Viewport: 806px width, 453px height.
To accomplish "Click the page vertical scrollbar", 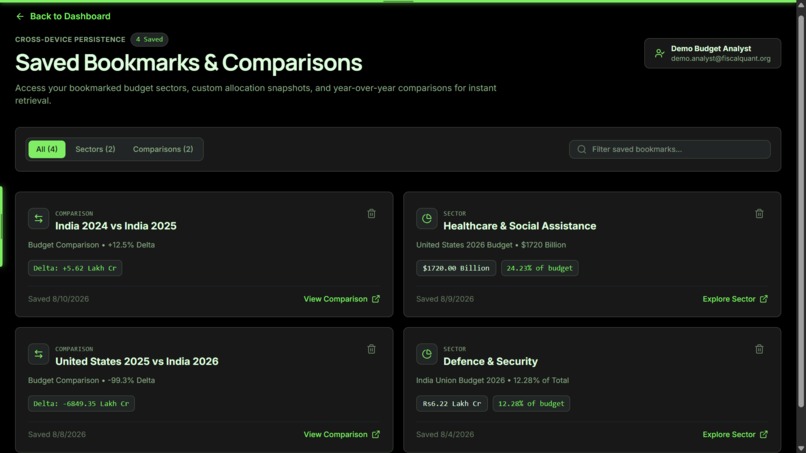I will (800, 211).
